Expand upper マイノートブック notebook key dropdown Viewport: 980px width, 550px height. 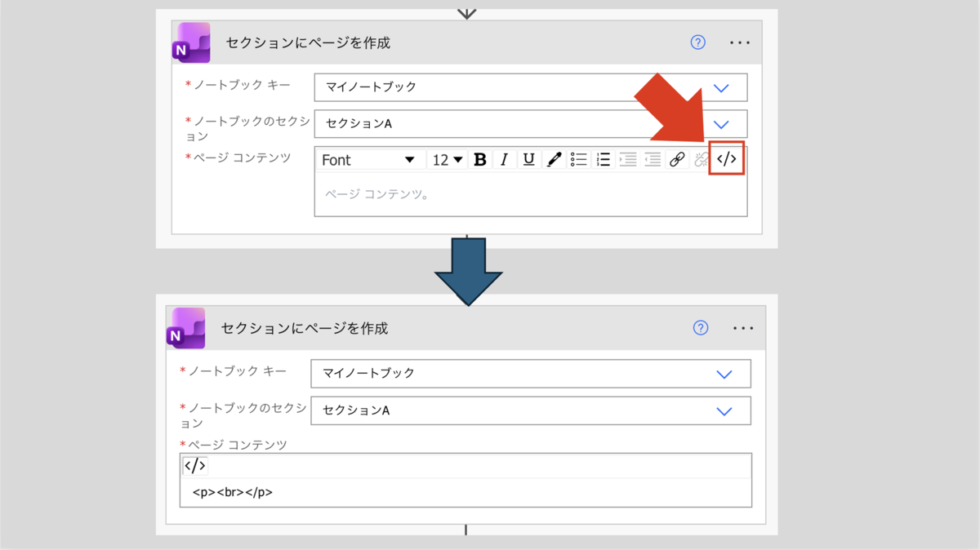click(x=721, y=87)
